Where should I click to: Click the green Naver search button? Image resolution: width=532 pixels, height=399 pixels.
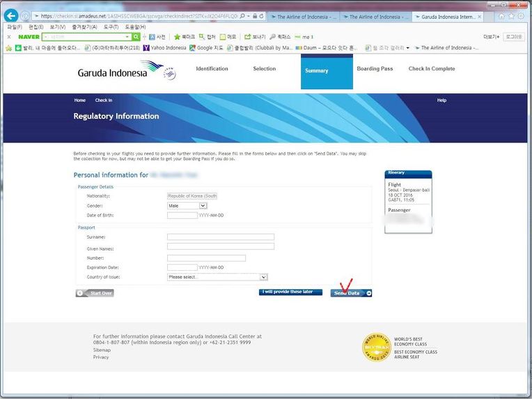pos(136,37)
